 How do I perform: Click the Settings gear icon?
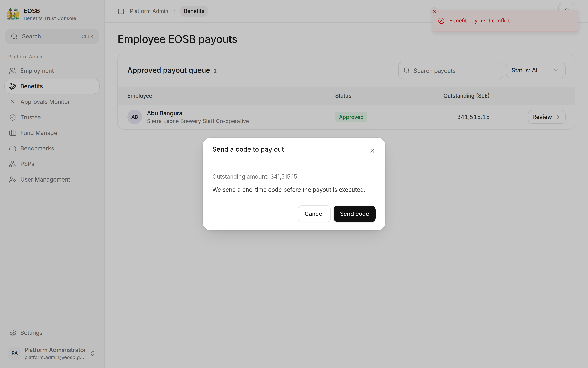point(13,333)
